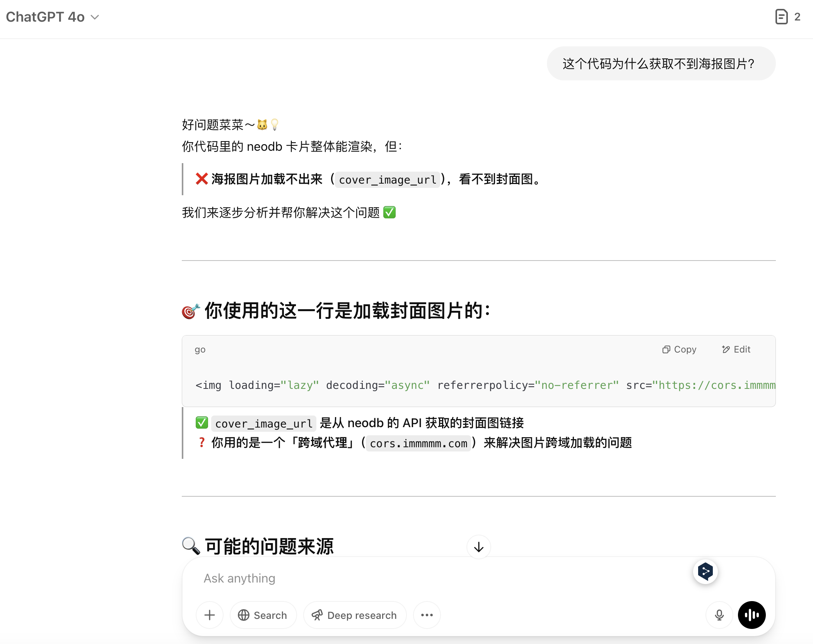The height and width of the screenshot is (644, 813).
Task: Start voice mode with black waveform button
Action: tap(752, 615)
